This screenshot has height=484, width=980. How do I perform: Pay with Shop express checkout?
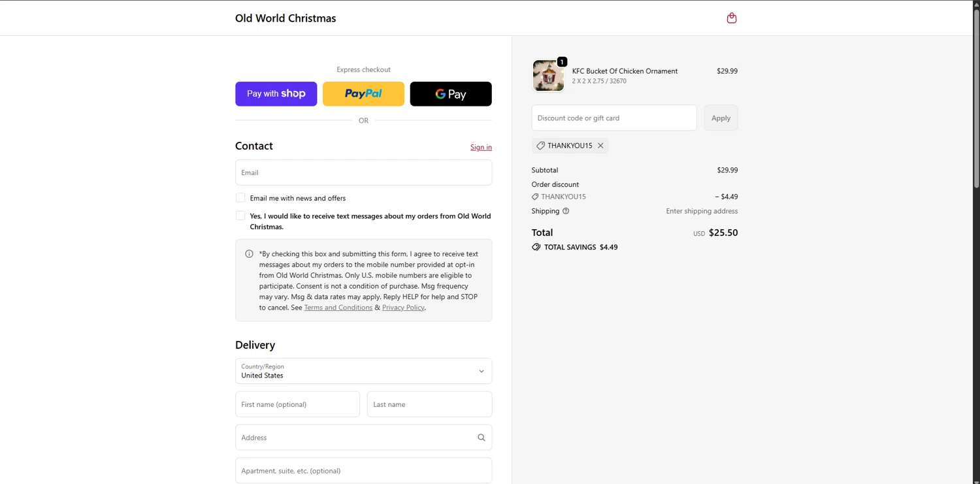[276, 94]
